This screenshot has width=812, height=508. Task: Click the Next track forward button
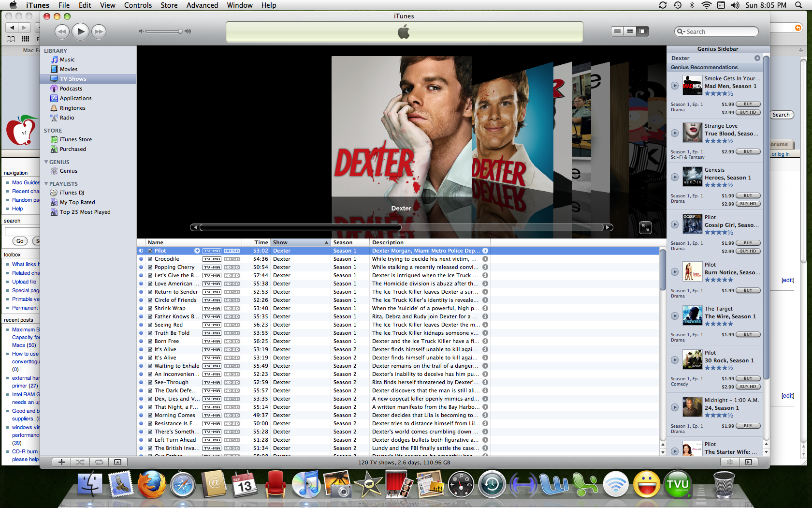click(99, 31)
